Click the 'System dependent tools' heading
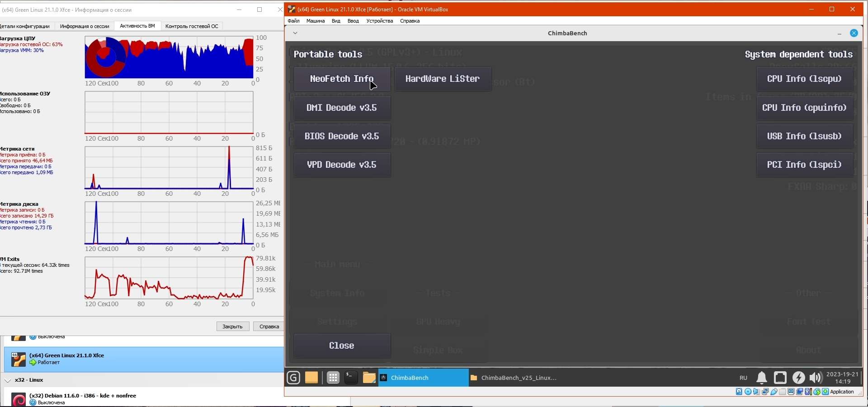The width and height of the screenshot is (868, 407). [799, 54]
